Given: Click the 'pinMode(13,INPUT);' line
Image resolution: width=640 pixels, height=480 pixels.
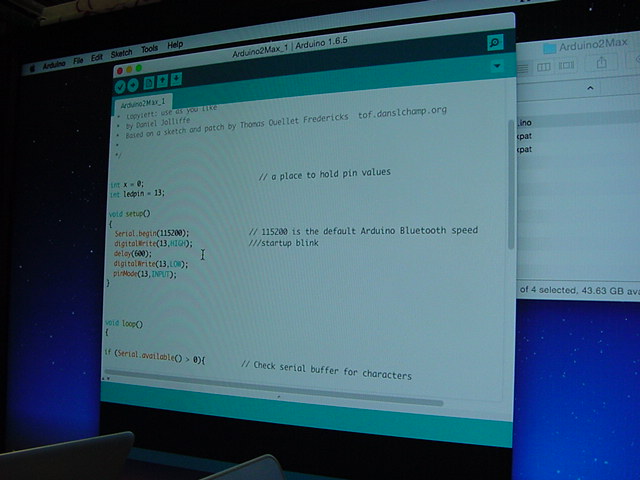Looking at the screenshot, I should (144, 274).
